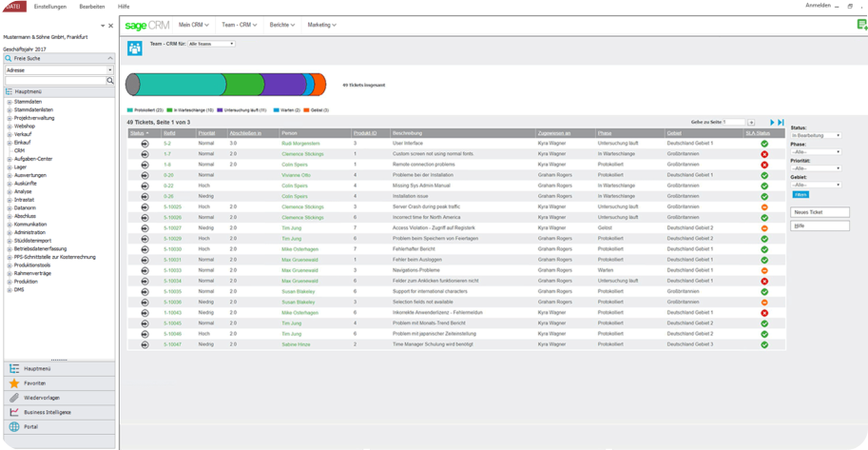Close the left navigation pane

[x=110, y=26]
